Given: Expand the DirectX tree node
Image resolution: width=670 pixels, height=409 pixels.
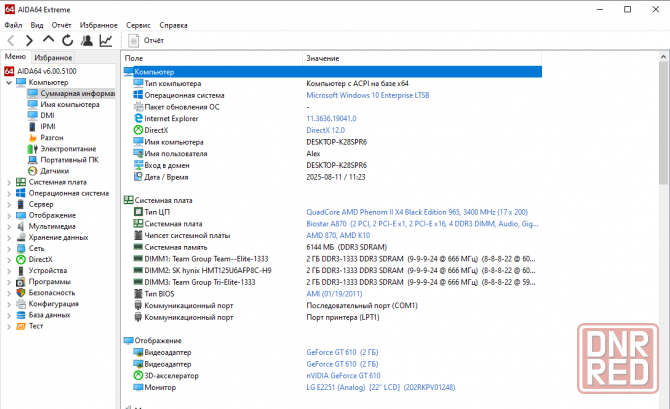Looking at the screenshot, I should (x=9, y=260).
